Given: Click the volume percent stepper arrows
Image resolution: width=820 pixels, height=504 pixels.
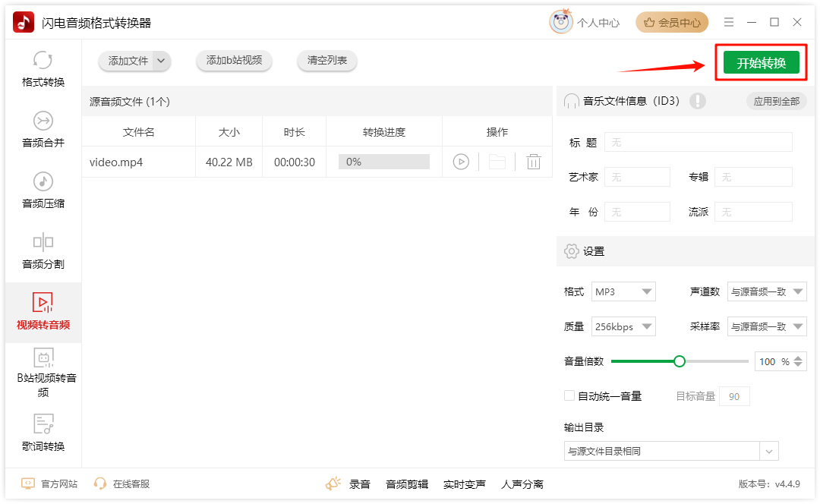Looking at the screenshot, I should (798, 361).
